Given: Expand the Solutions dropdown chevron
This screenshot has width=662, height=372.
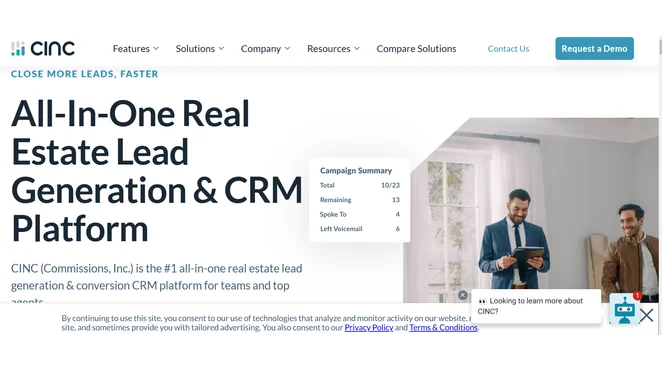Looking at the screenshot, I should click(x=221, y=49).
